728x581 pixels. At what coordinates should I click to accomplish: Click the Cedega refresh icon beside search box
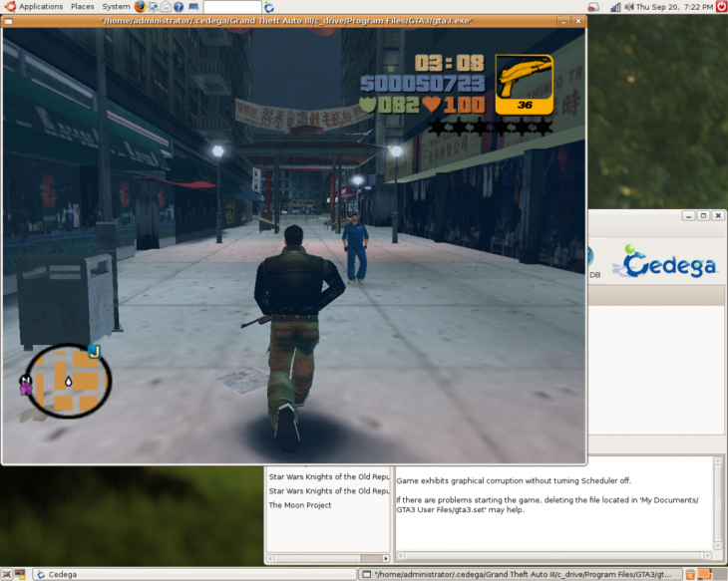[x=269, y=7]
